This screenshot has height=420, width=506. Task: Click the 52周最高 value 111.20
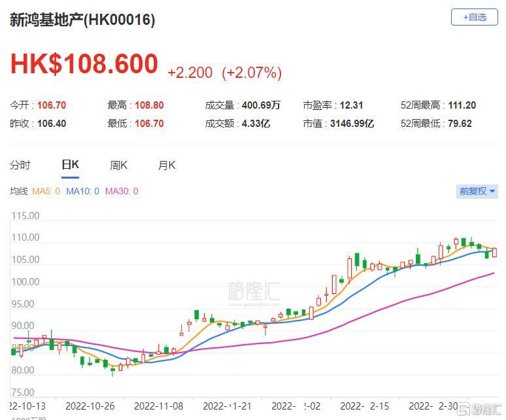pyautogui.click(x=462, y=105)
